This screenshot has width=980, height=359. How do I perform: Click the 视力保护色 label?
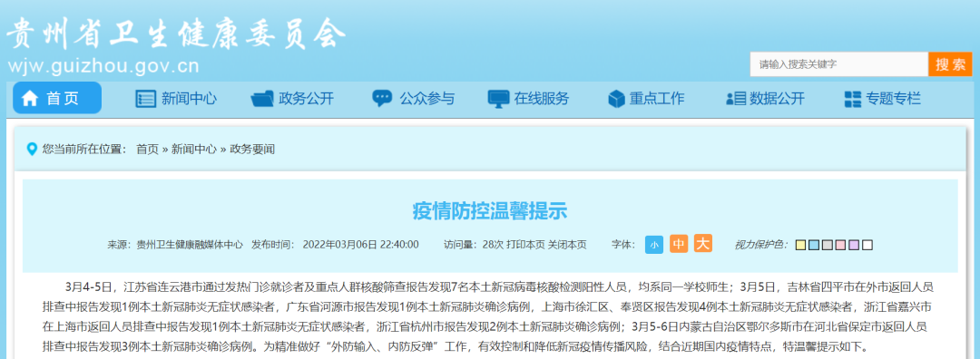(x=761, y=245)
